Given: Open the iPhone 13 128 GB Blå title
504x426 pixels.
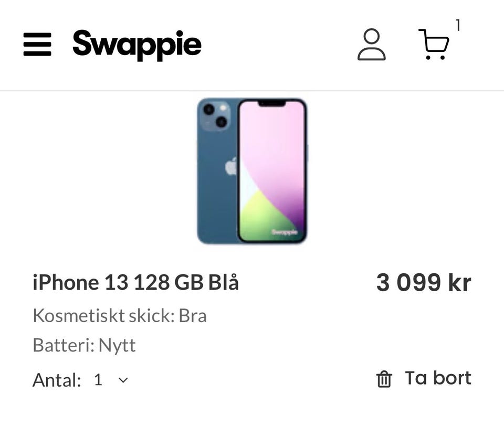Looking at the screenshot, I should (135, 283).
